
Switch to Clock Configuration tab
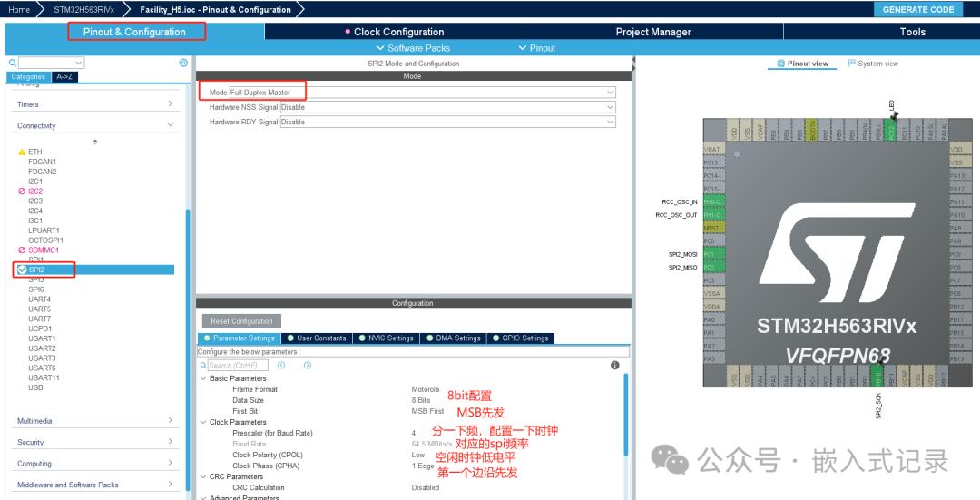394,32
